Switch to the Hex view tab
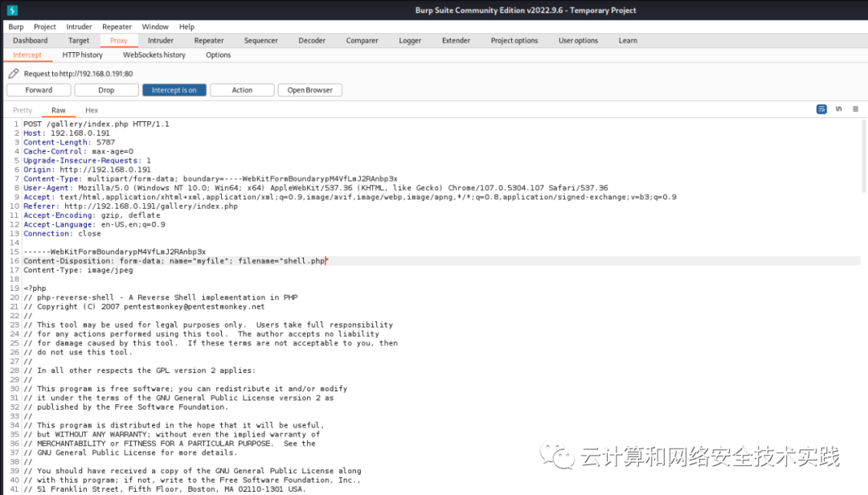 (x=92, y=110)
